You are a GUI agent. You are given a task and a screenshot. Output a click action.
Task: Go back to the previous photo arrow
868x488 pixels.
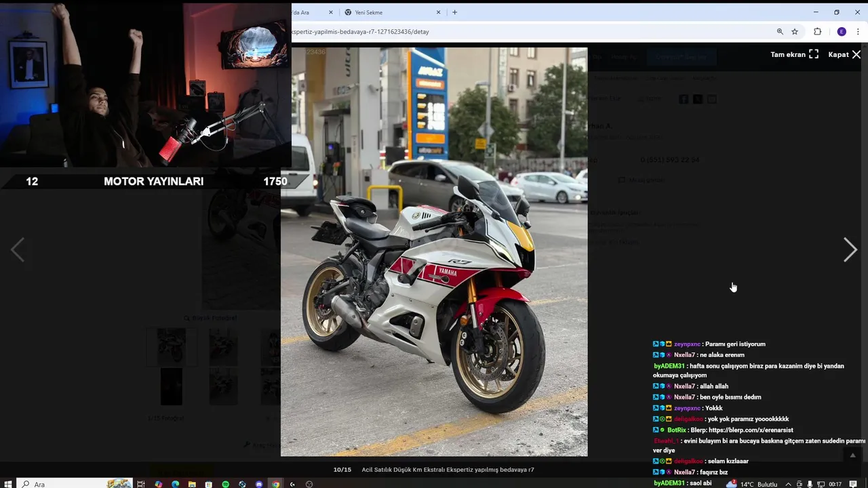point(18,249)
